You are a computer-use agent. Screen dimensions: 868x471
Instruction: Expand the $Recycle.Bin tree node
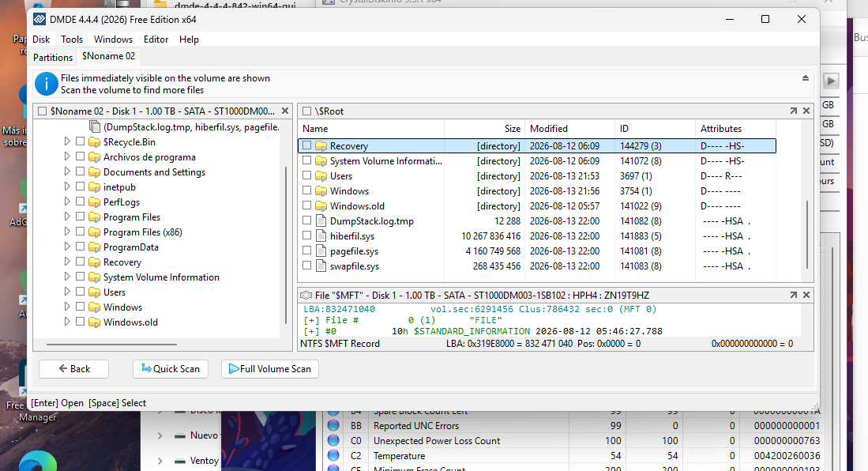click(x=67, y=142)
